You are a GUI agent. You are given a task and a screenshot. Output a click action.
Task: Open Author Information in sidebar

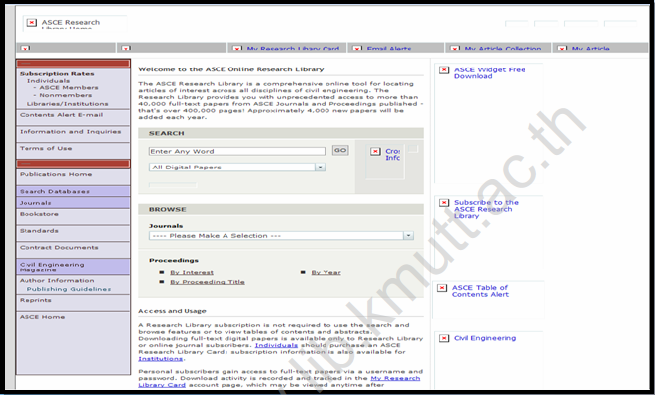coord(57,281)
